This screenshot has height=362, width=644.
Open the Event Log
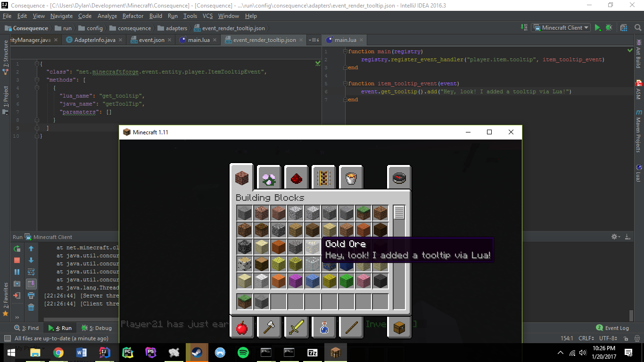(x=612, y=328)
